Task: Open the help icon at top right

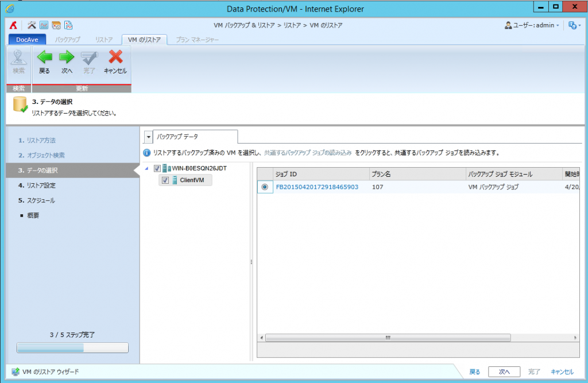Action: (x=572, y=25)
